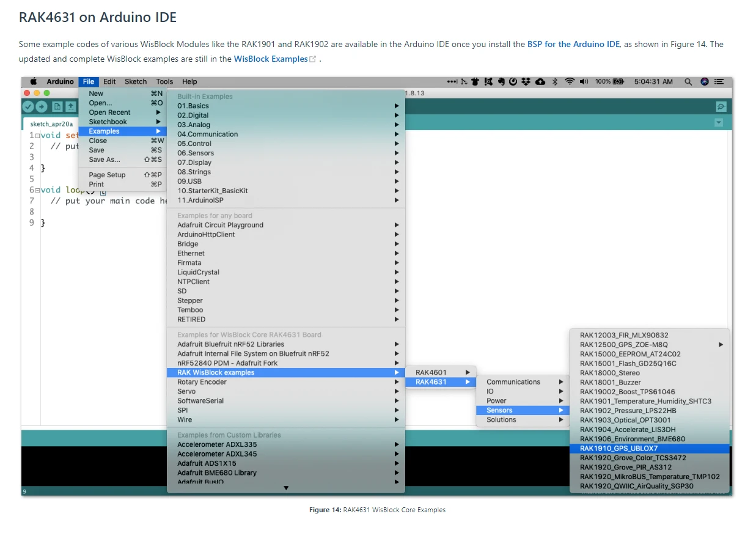Select RAK WisBlock examples entry

click(x=286, y=372)
